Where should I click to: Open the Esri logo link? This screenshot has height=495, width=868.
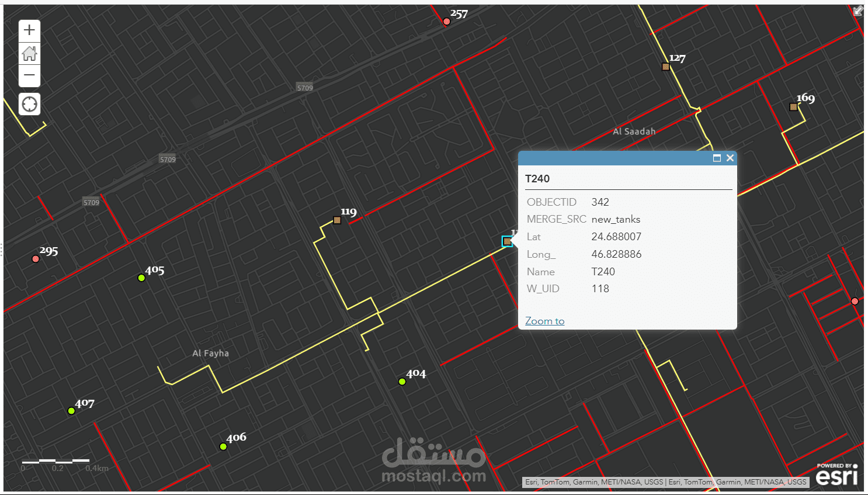[837, 475]
